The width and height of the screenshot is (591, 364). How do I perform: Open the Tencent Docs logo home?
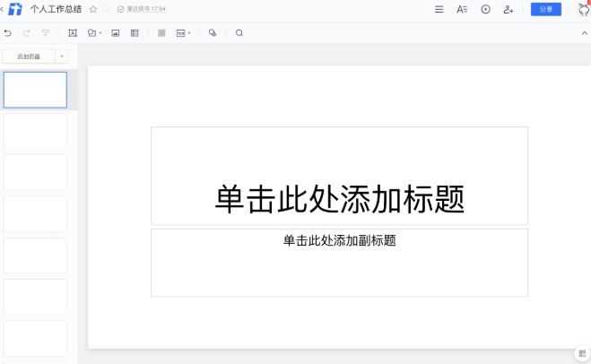tap(15, 9)
